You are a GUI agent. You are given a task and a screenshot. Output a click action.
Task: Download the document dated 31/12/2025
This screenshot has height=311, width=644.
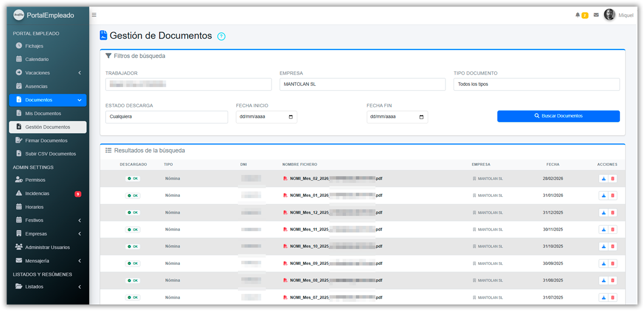603,213
